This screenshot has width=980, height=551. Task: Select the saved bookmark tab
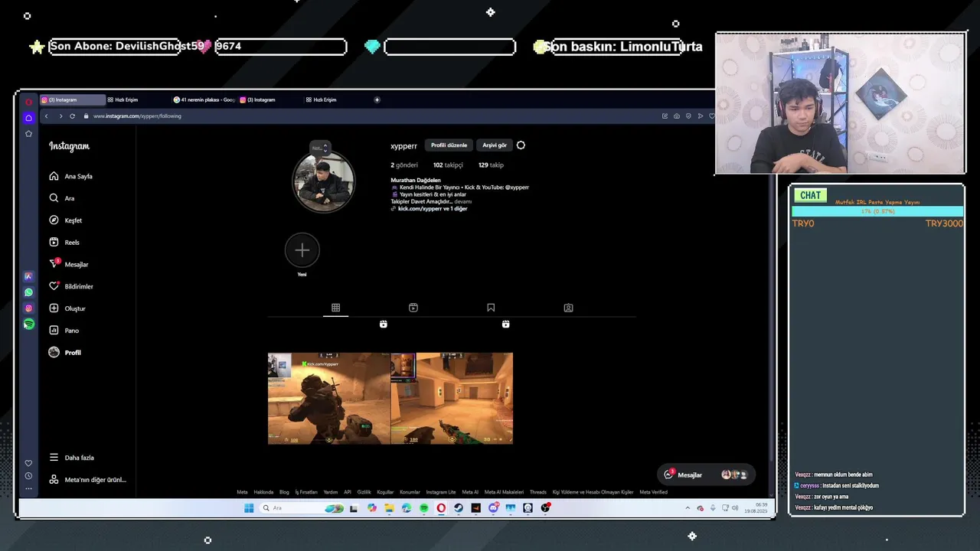click(x=491, y=308)
